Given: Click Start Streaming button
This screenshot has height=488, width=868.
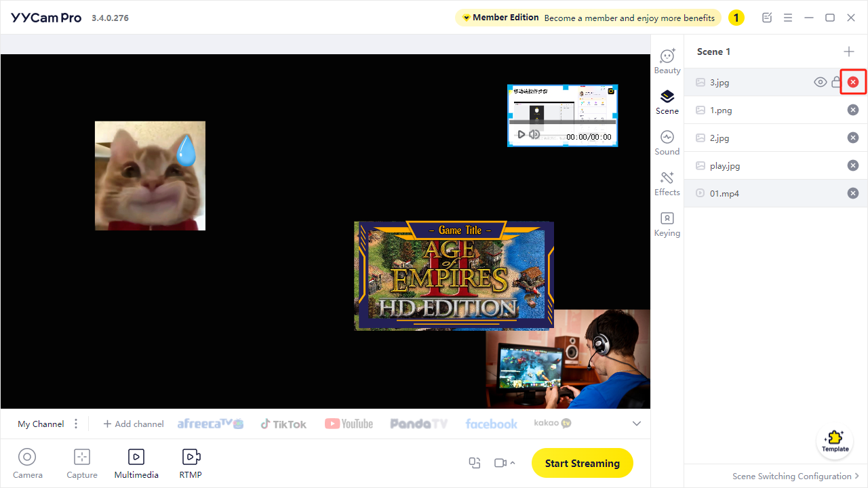Looking at the screenshot, I should pyautogui.click(x=583, y=463).
